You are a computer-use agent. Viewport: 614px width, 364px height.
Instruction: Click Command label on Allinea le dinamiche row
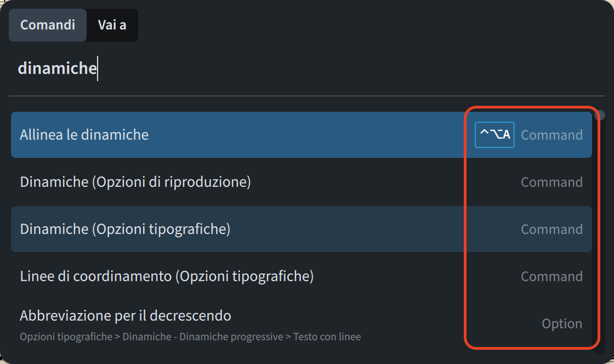pos(552,135)
